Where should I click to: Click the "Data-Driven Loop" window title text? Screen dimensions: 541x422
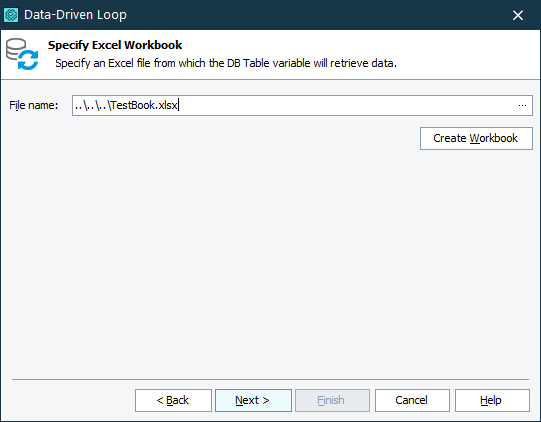(75, 15)
